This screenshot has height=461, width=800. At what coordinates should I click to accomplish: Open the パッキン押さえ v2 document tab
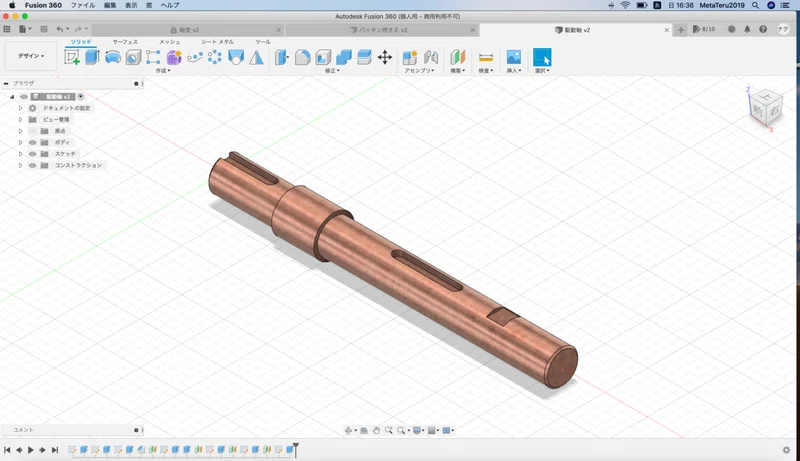point(382,30)
